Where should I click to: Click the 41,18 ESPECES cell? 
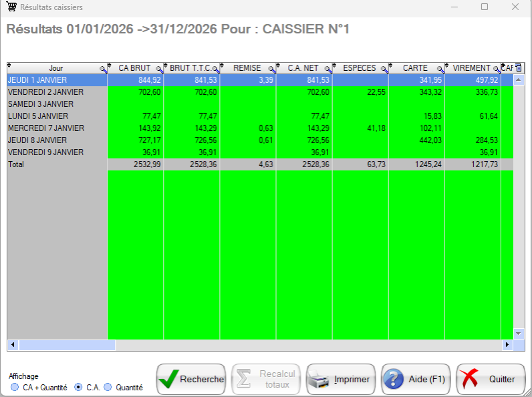tap(361, 128)
